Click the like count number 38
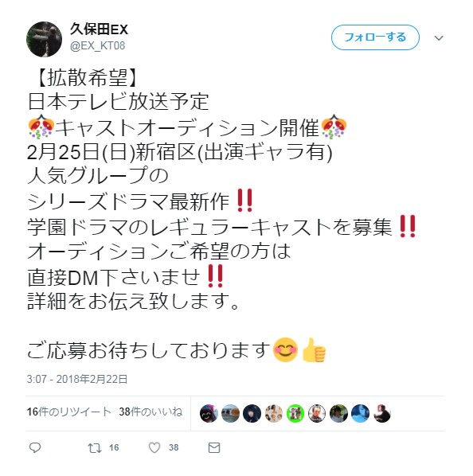The height and width of the screenshot is (476, 473). point(174,448)
